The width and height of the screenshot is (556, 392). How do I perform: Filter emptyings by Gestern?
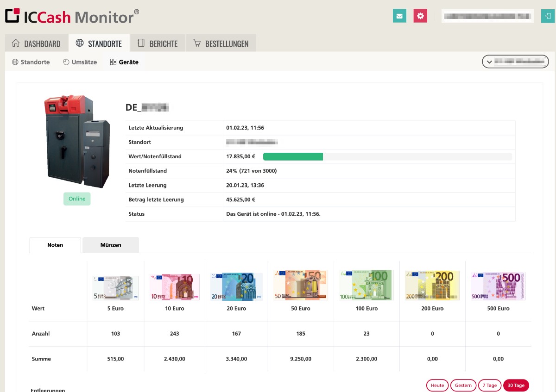(463, 385)
